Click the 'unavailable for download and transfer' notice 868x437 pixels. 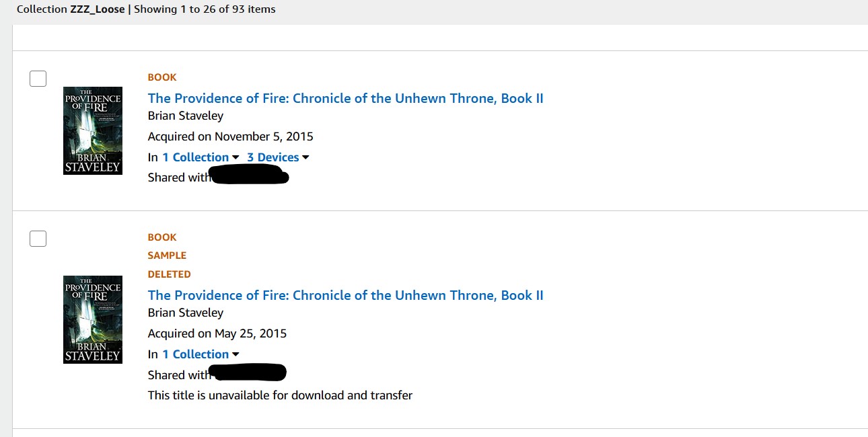tap(280, 395)
